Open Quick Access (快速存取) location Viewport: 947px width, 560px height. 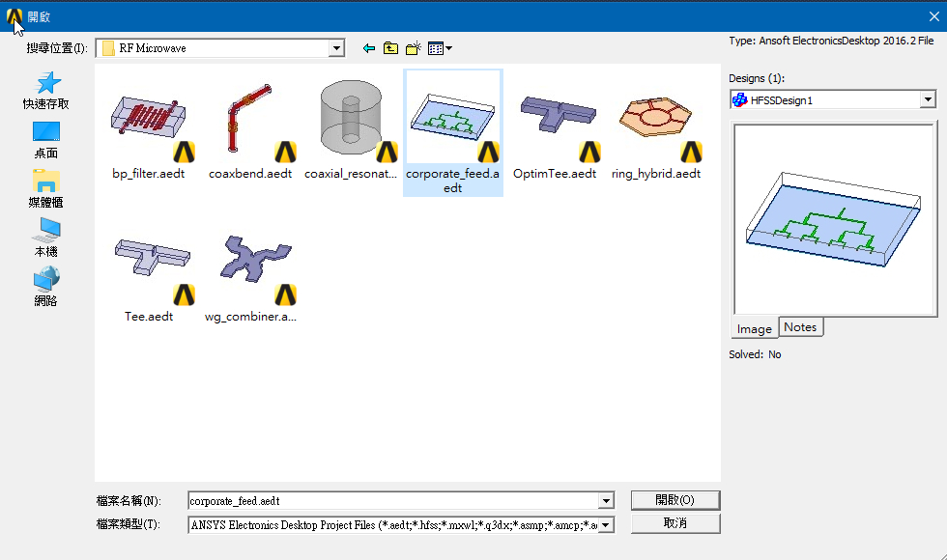click(x=46, y=90)
